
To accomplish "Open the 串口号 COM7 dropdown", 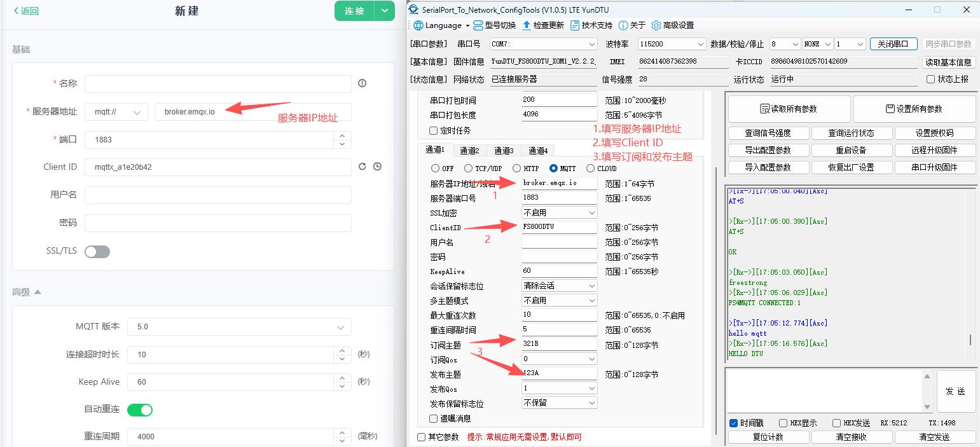I will pos(543,45).
